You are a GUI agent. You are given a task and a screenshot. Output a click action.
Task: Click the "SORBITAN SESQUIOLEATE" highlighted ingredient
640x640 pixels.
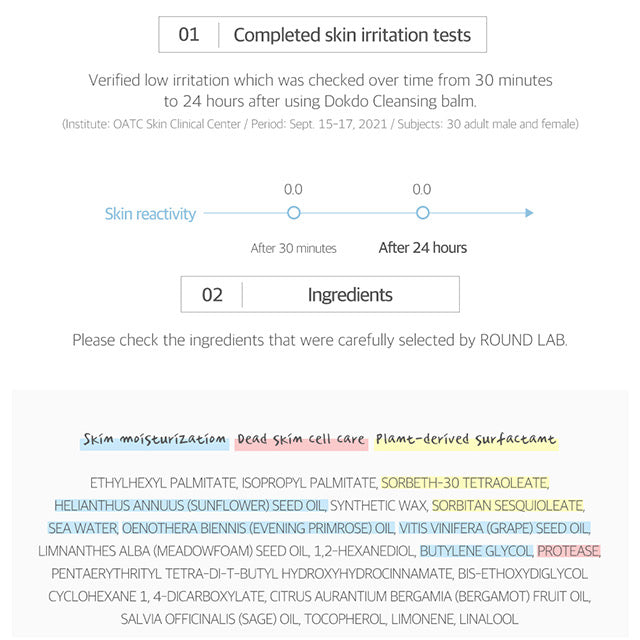(x=508, y=504)
